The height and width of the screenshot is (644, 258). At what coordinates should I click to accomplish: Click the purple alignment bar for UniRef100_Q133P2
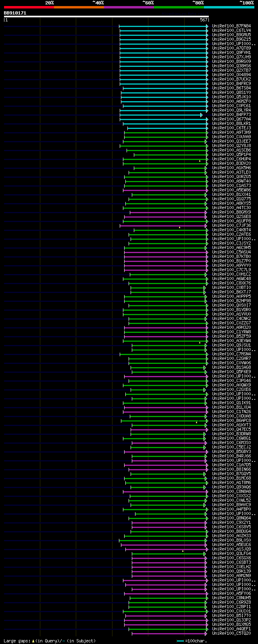click(166, 620)
